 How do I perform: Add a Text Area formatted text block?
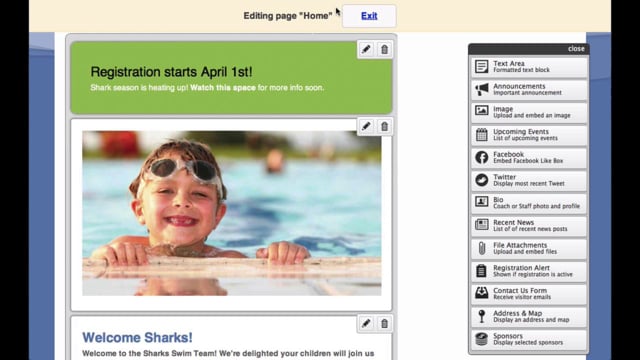pos(529,67)
